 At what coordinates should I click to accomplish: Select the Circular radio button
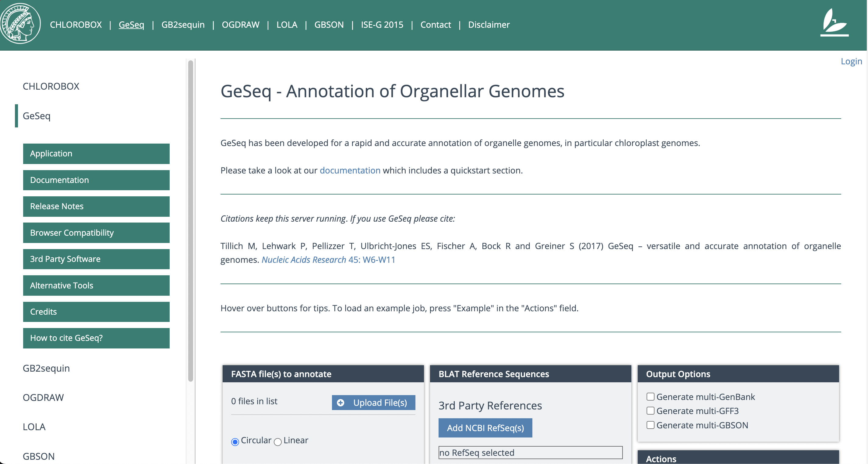tap(235, 442)
